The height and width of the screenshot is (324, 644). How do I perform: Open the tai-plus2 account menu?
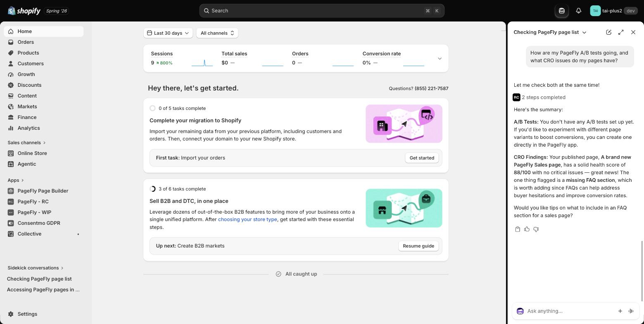(x=613, y=11)
